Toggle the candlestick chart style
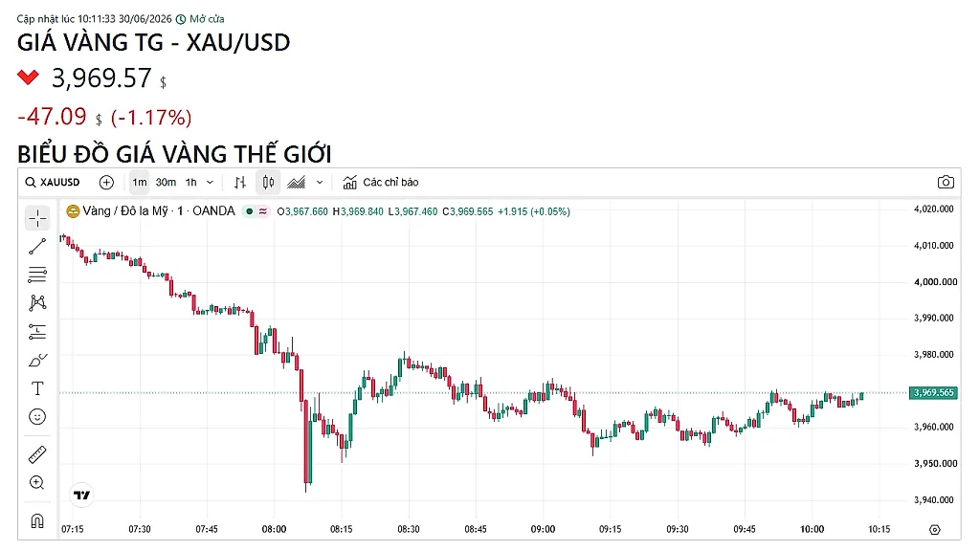The image size is (980, 551). [268, 182]
